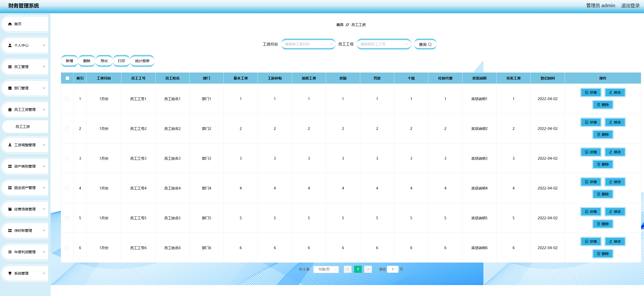Open the 10条/页 page size dropdown

[x=326, y=269]
